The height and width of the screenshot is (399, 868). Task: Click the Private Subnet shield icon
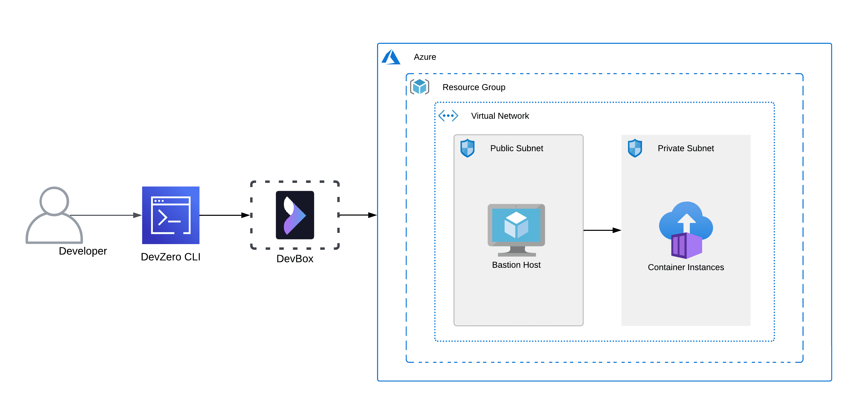[x=635, y=148]
